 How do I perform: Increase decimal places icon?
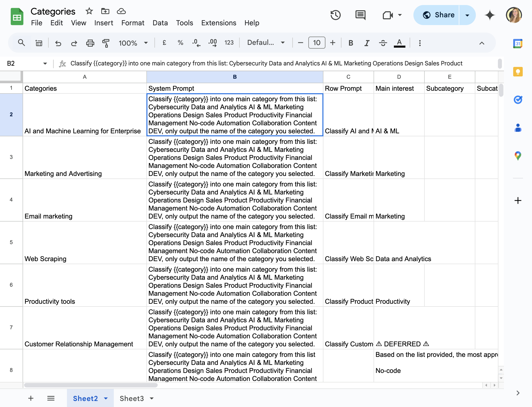[x=213, y=43]
